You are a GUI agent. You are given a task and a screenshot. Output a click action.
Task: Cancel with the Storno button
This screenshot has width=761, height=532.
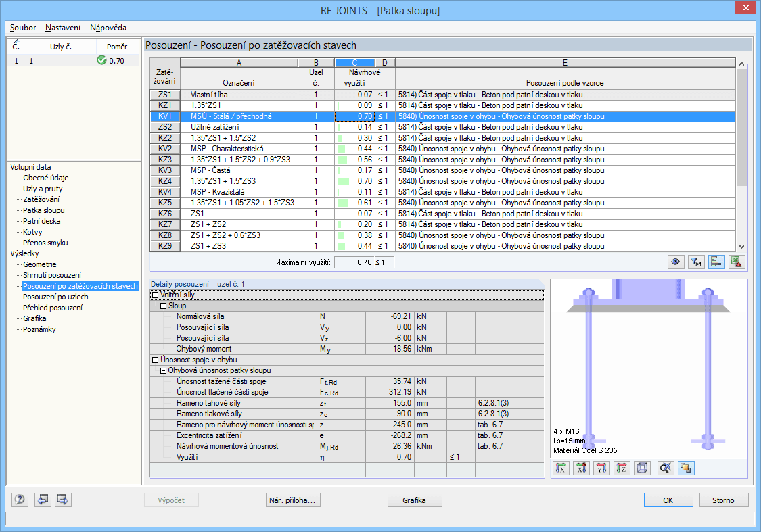tap(724, 500)
